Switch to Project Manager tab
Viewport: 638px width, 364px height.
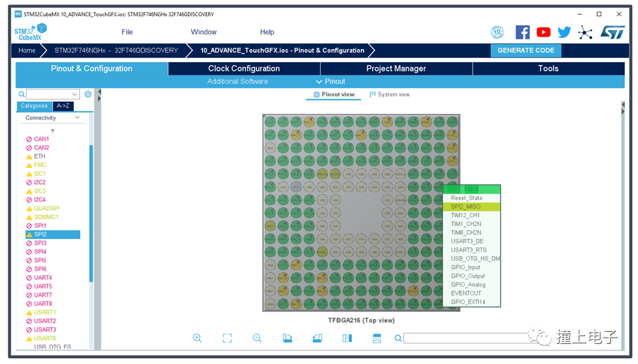click(x=396, y=68)
